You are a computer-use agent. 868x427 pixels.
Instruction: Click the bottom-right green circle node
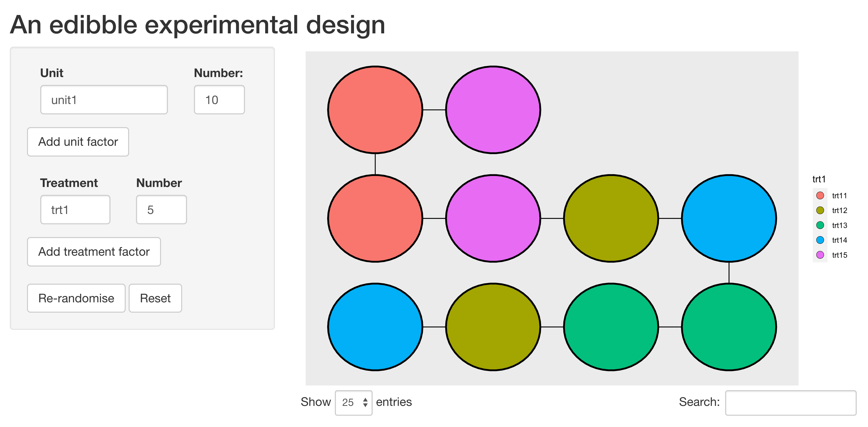[729, 327]
